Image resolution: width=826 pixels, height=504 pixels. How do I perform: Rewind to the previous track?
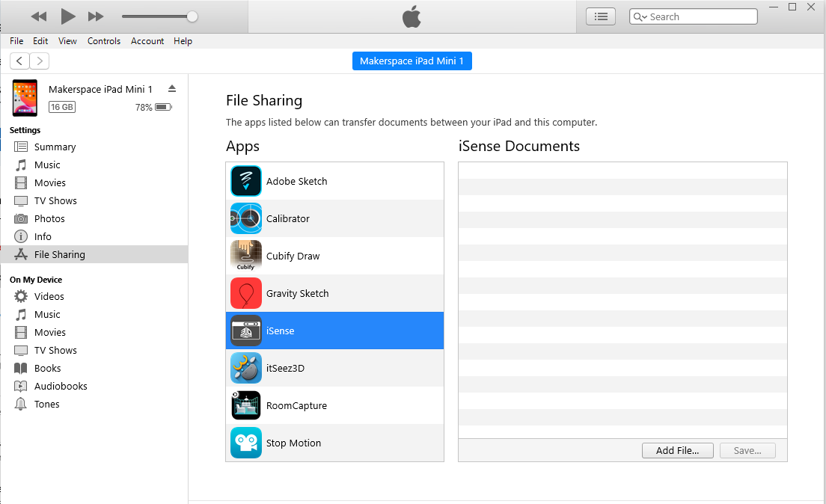pyautogui.click(x=39, y=16)
